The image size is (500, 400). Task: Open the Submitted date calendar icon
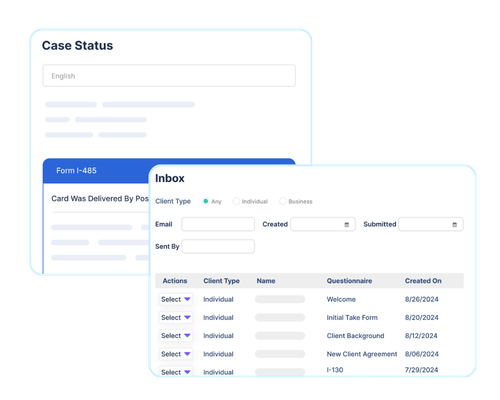click(454, 225)
